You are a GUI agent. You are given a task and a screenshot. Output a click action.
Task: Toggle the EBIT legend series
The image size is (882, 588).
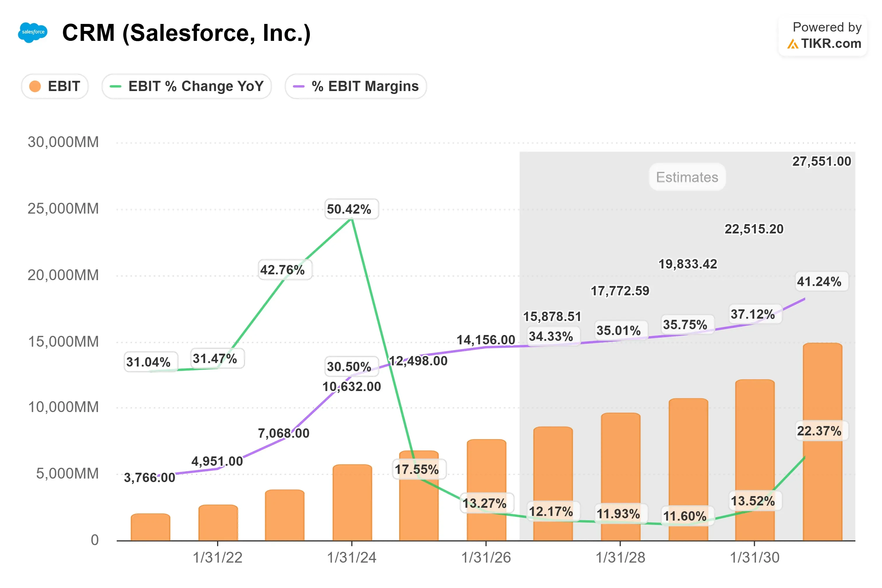coord(55,86)
